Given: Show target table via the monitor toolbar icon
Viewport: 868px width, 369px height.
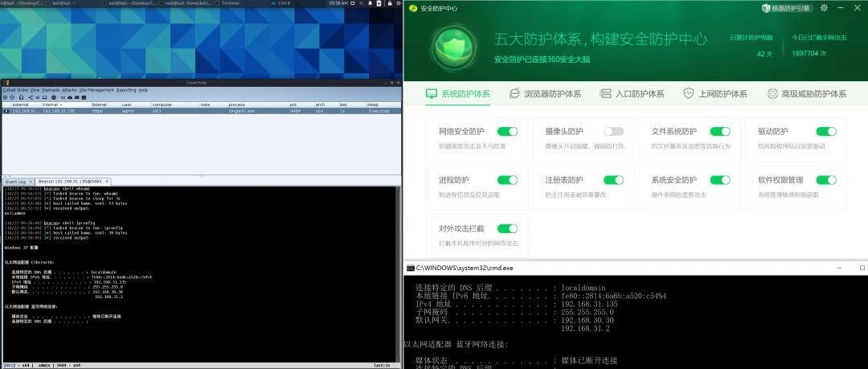Looking at the screenshot, I should click(x=44, y=97).
